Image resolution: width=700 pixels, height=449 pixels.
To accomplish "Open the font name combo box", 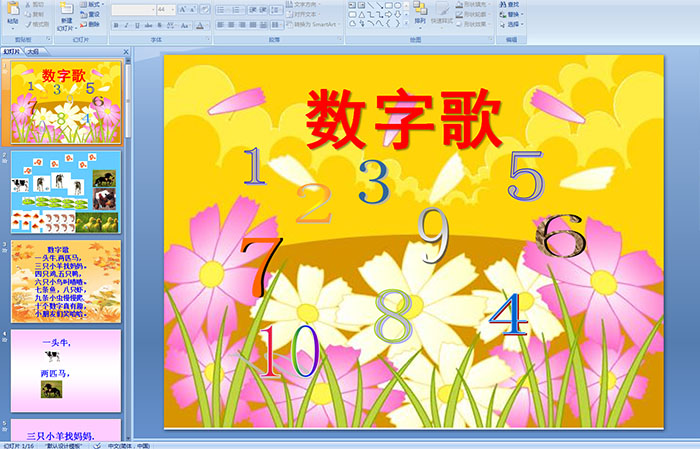I will pyautogui.click(x=133, y=9).
